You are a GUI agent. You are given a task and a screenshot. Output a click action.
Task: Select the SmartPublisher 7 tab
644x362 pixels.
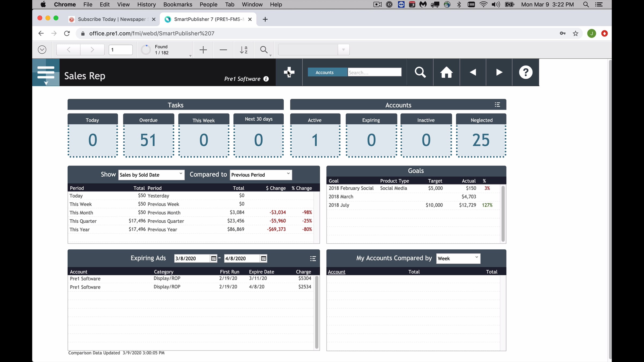pos(208,19)
